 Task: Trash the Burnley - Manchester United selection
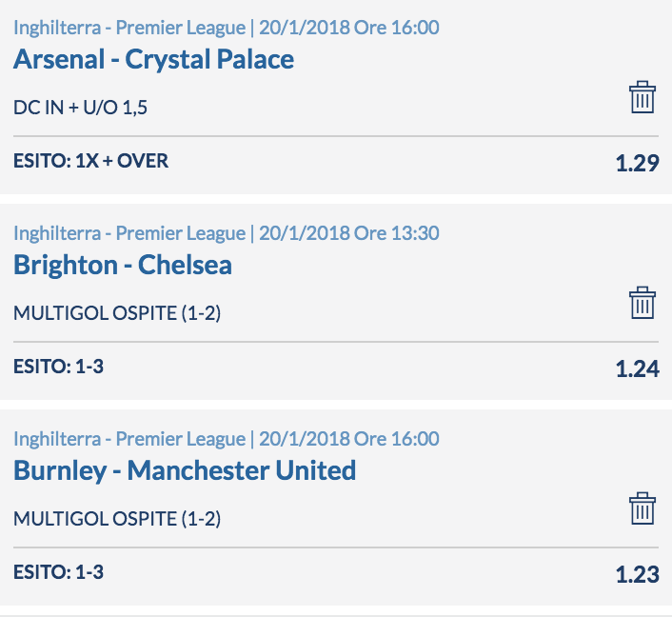[642, 508]
